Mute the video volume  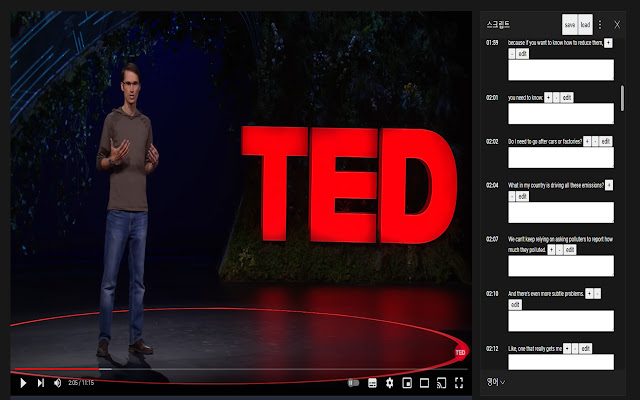pyautogui.click(x=57, y=383)
